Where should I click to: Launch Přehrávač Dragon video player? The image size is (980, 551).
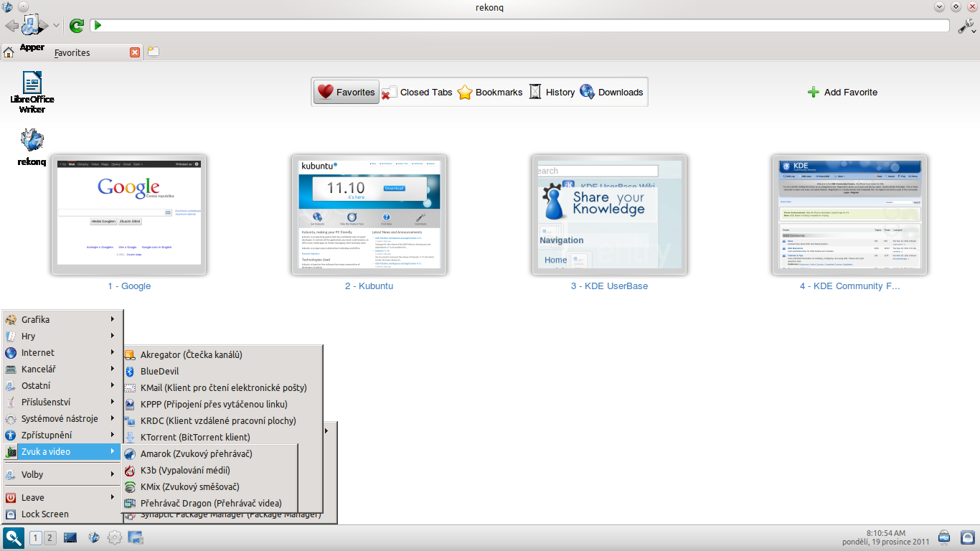[209, 503]
